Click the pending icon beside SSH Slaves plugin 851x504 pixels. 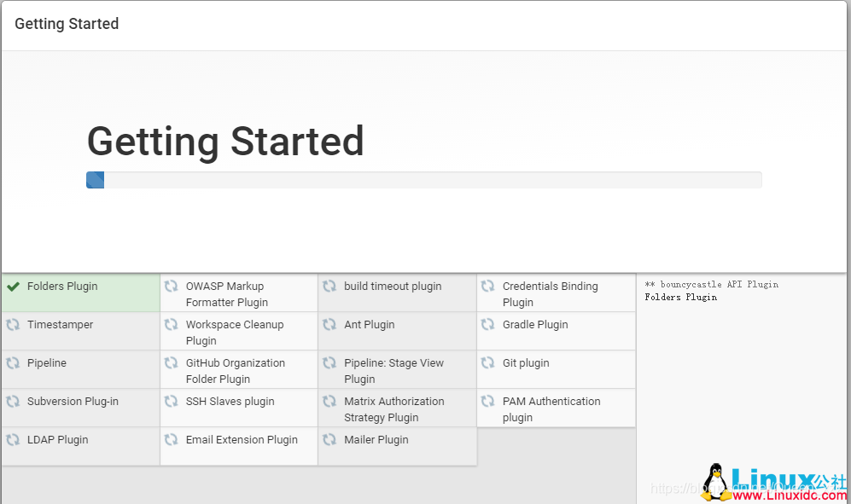tap(172, 402)
